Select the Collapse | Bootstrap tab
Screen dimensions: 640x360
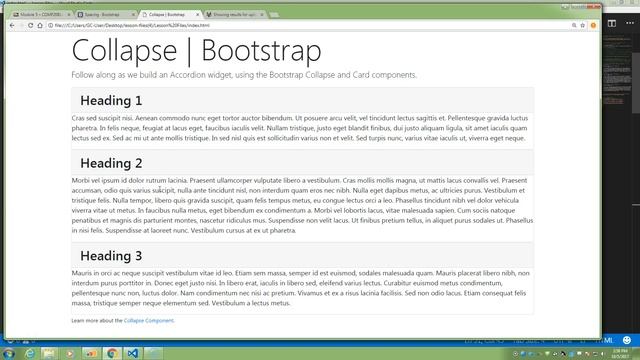click(170, 15)
